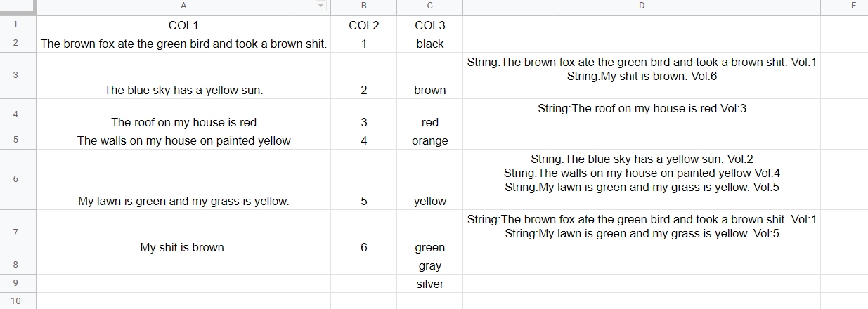The height and width of the screenshot is (309, 868).
Task: Click cell 'My shit is brown.'
Action: click(x=183, y=232)
